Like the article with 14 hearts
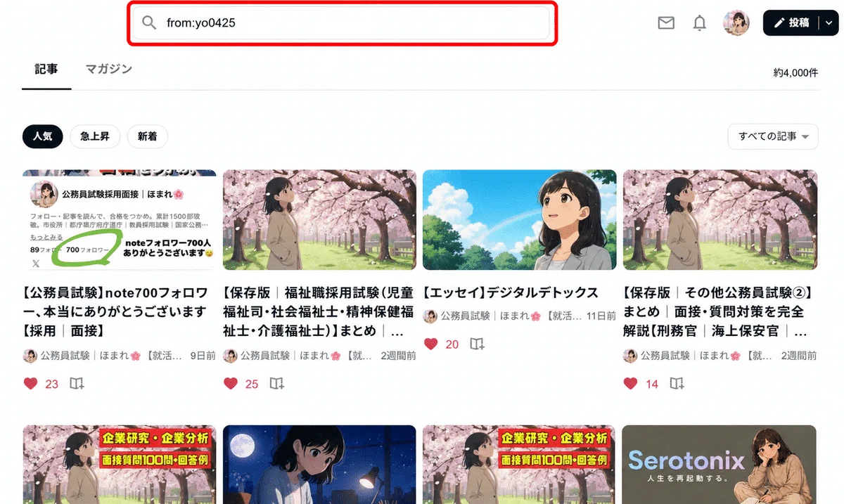Viewport: 844px width, 504px height. [x=631, y=384]
